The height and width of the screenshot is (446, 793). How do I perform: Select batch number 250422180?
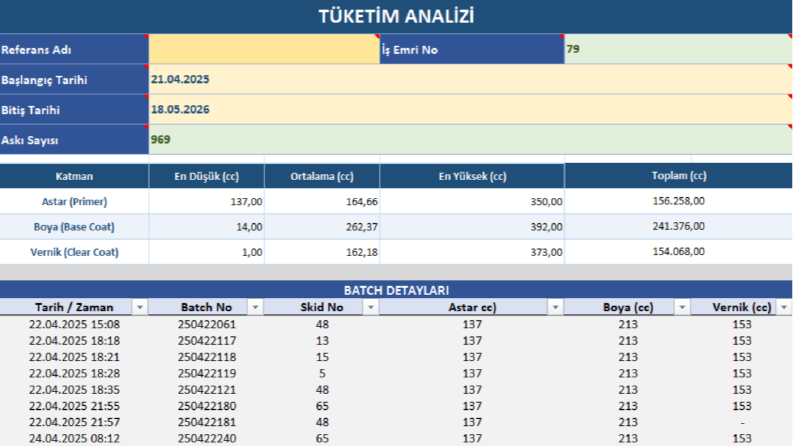(206, 406)
